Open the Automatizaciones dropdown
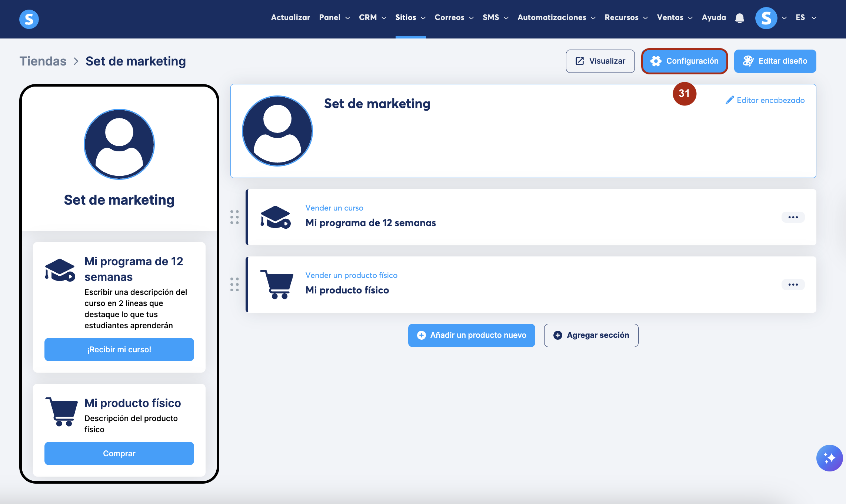The image size is (846, 504). (x=556, y=17)
